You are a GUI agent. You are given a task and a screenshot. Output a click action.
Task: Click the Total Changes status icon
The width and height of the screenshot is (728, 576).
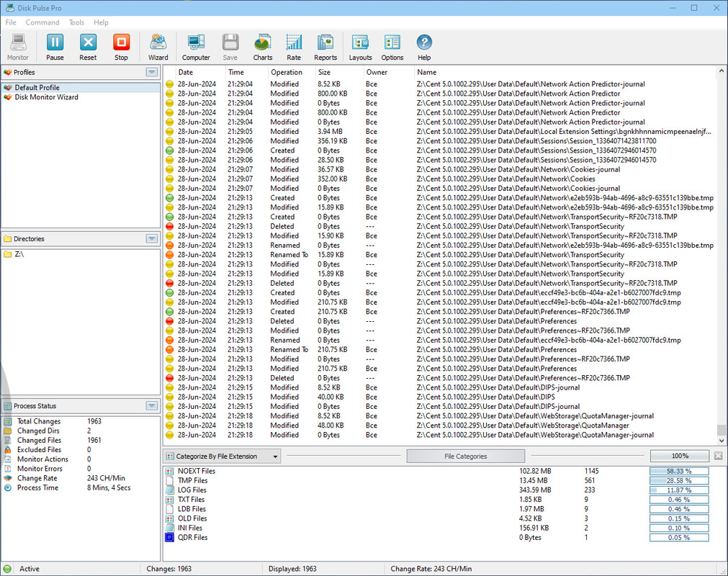coord(8,421)
